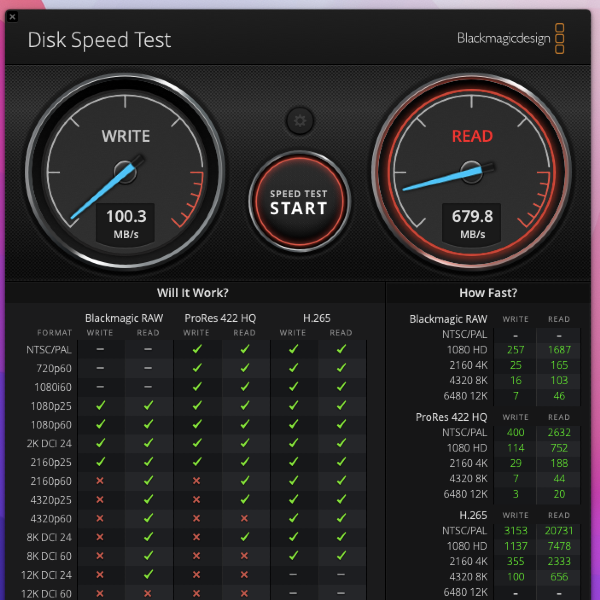Image resolution: width=600 pixels, height=600 pixels.
Task: Click NTSC/PAL H.265 read checkmark
Action: pos(341,350)
